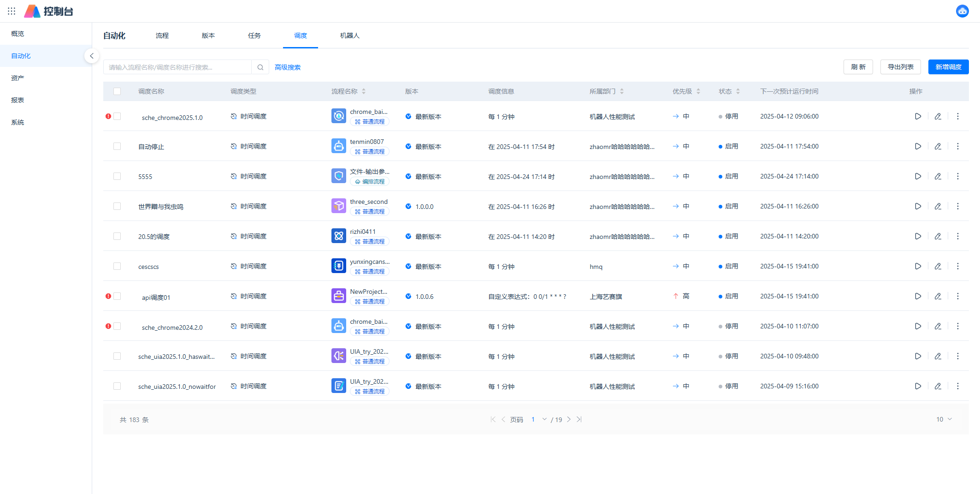Open the 报表 sidebar menu item
This screenshot has height=494, width=980.
[x=18, y=100]
